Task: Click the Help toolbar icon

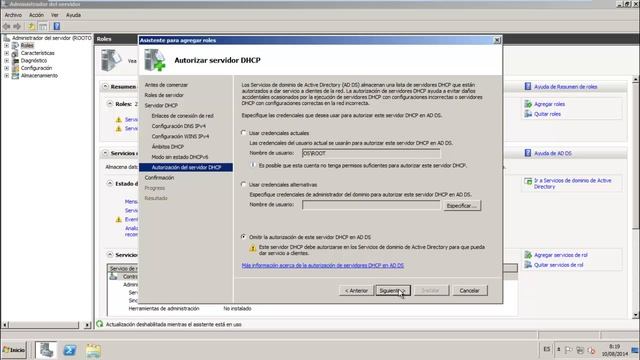Action: click(x=57, y=27)
